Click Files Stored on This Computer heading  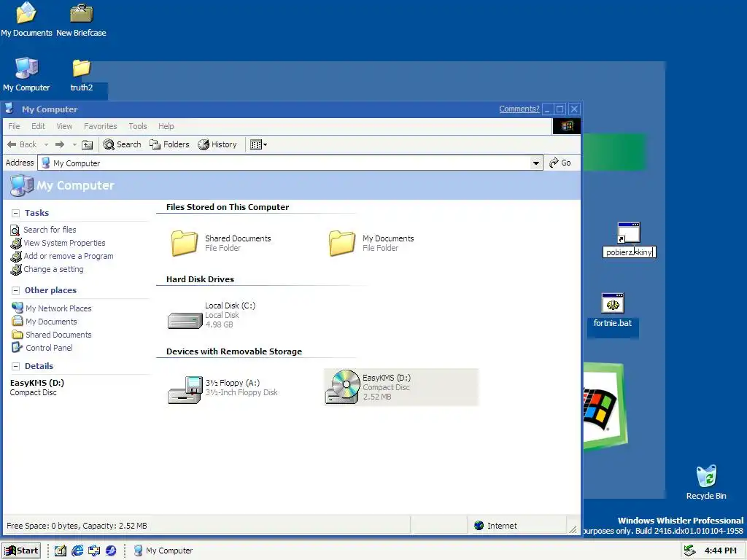pos(228,207)
